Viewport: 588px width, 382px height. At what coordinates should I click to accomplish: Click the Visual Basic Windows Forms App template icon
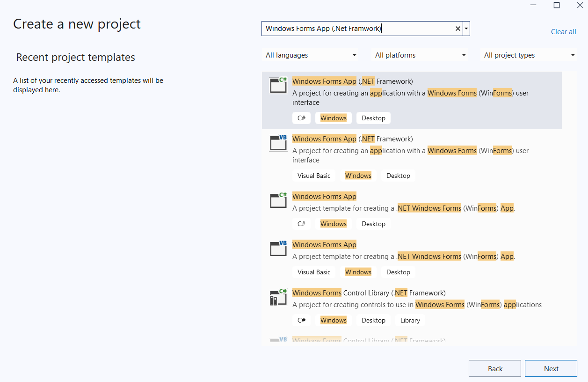coord(278,248)
